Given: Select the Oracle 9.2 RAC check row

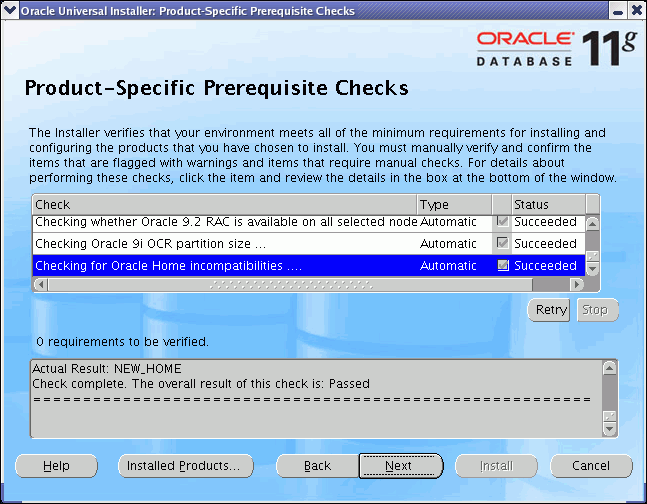Looking at the screenshot, I should tap(224, 221).
